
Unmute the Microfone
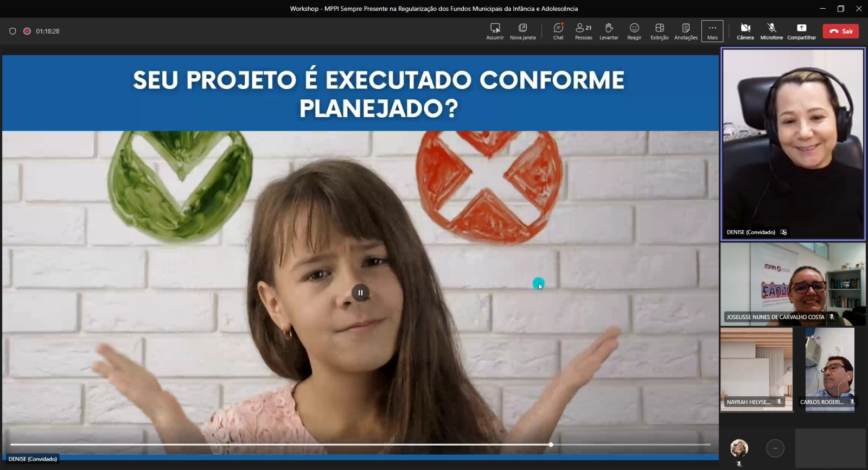[771, 31]
